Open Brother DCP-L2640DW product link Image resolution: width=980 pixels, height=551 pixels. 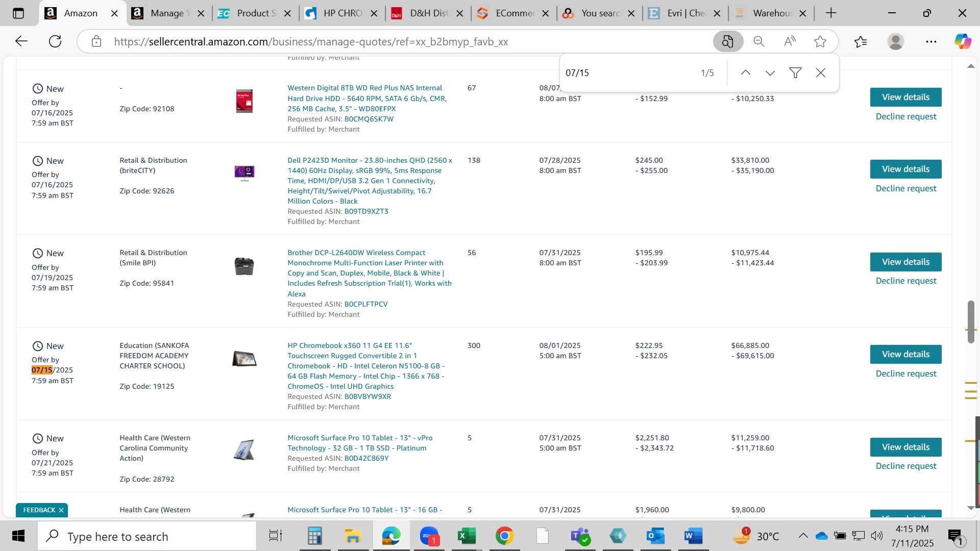[x=370, y=273]
